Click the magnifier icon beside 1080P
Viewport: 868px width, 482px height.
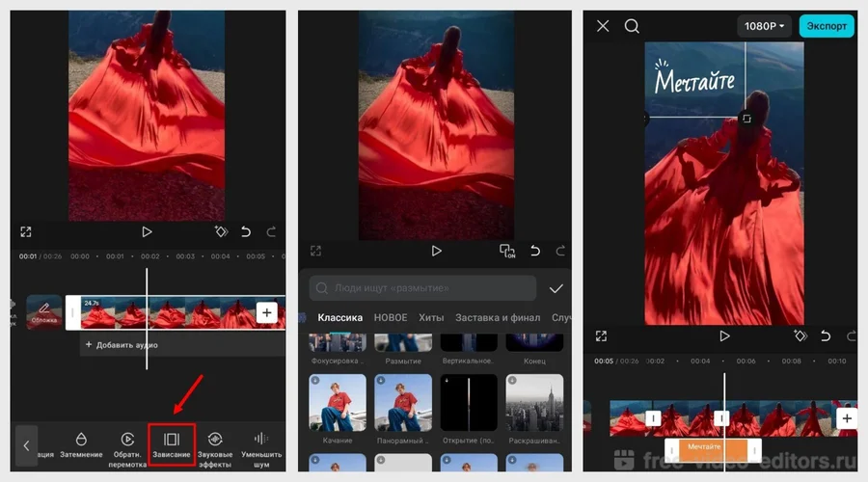(632, 26)
